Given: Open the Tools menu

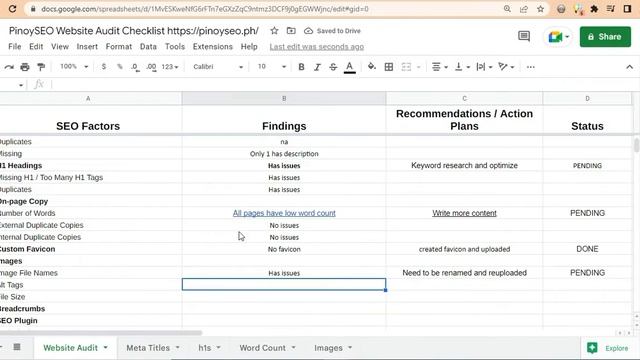Looking at the screenshot, I should (x=175, y=47).
